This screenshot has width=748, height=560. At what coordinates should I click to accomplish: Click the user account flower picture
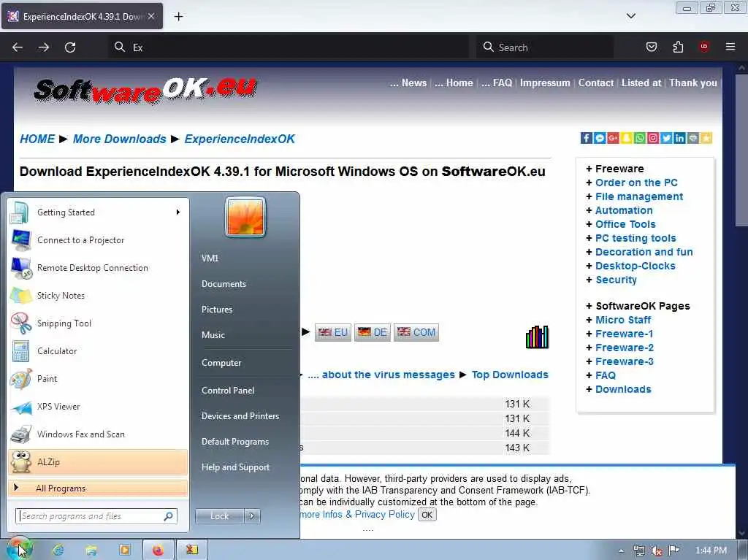click(245, 217)
